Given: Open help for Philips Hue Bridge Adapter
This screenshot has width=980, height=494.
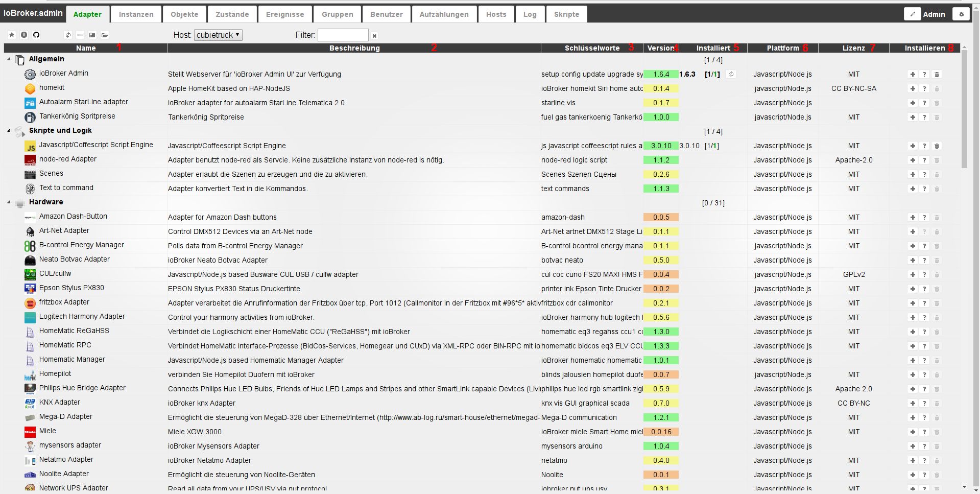Looking at the screenshot, I should pyautogui.click(x=924, y=389).
